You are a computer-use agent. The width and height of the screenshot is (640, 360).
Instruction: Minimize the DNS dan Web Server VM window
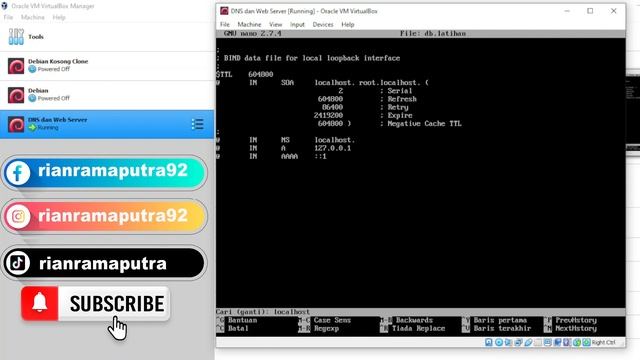coord(567,11)
